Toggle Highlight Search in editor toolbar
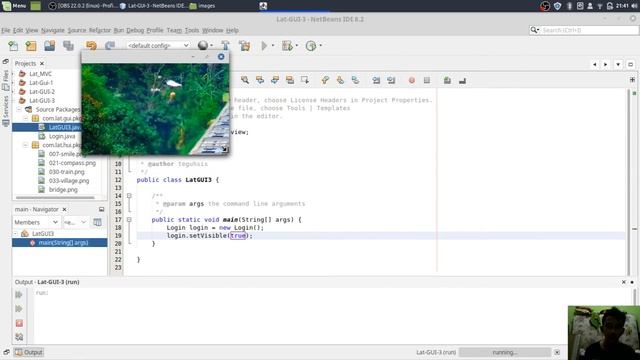The height and width of the screenshot is (360, 640). 290,80
